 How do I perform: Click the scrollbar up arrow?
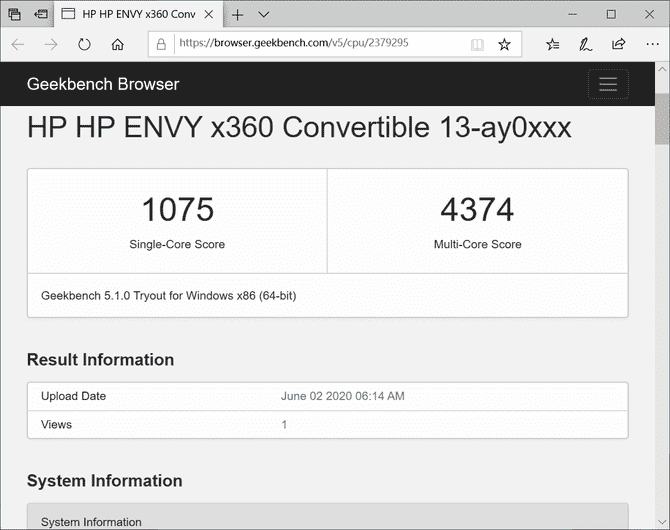point(662,69)
